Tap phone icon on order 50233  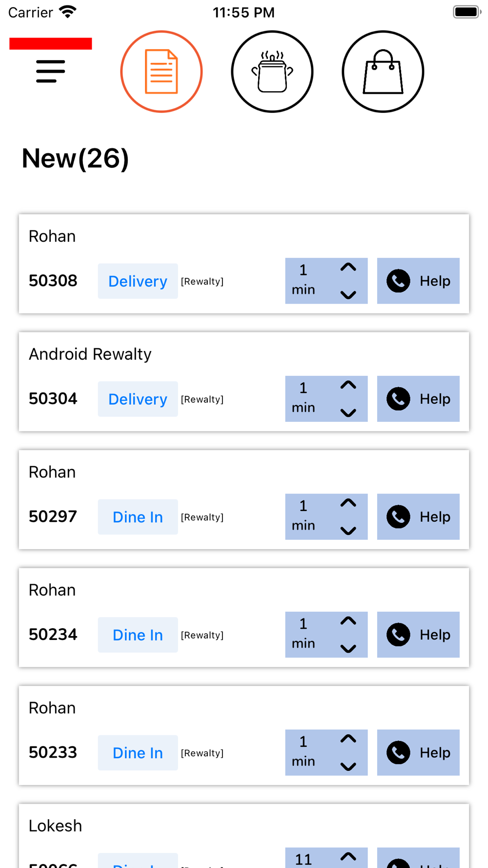click(x=398, y=753)
